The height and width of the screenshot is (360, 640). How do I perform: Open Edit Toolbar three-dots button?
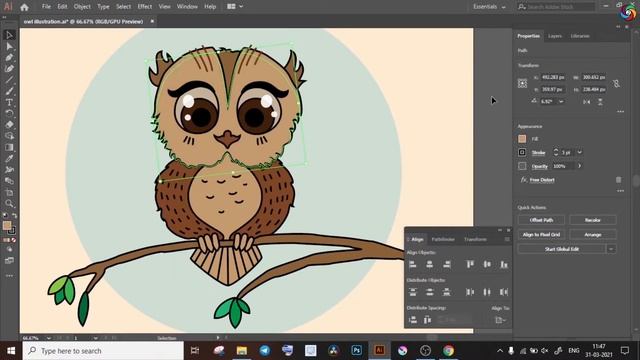click(x=9, y=276)
